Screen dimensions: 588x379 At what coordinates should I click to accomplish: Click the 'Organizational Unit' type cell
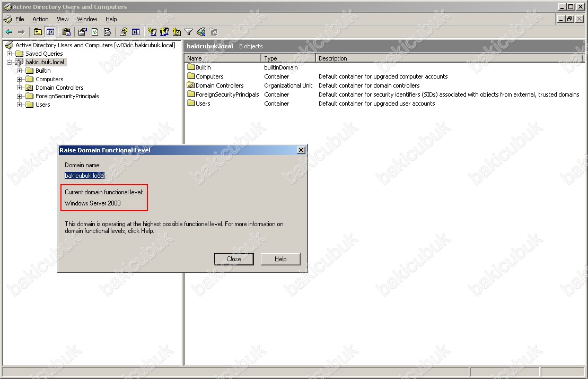288,85
